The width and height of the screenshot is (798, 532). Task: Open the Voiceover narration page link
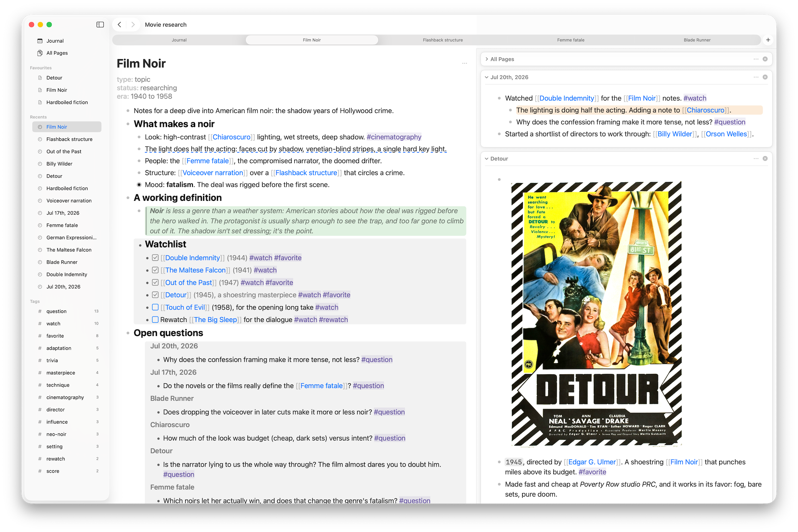(x=213, y=173)
